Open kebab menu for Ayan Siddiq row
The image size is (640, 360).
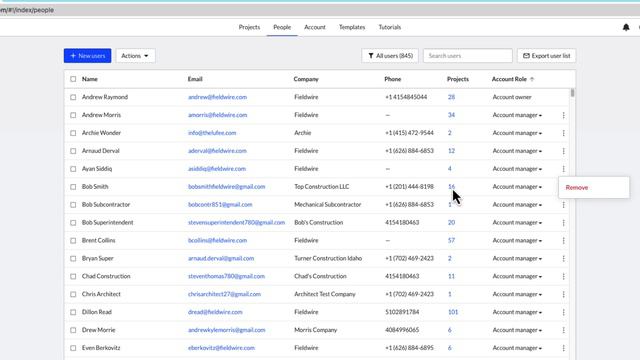click(563, 169)
